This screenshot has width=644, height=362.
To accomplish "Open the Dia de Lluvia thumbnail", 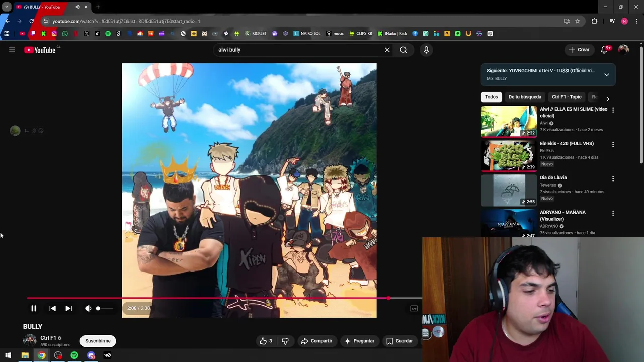I will [509, 190].
